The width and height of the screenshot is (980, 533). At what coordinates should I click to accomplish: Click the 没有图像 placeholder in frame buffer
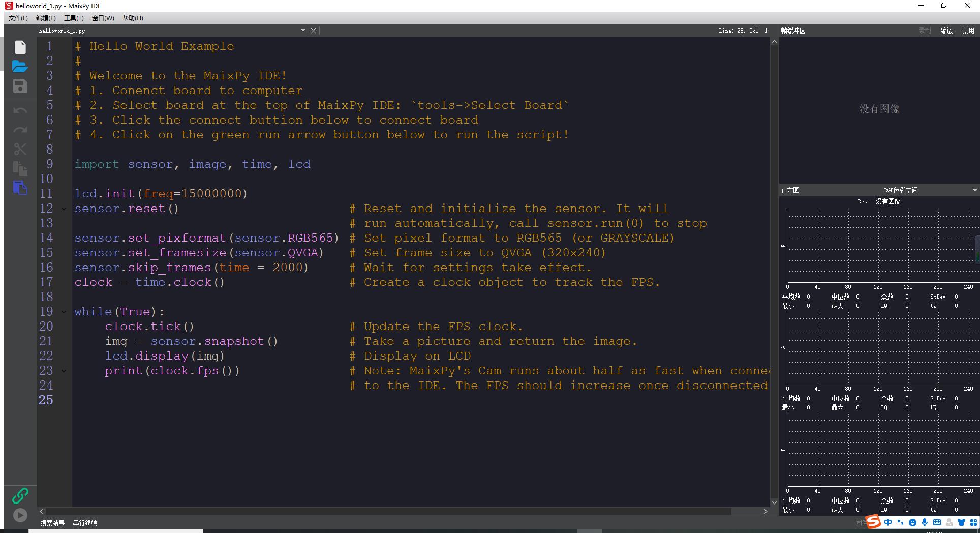click(x=879, y=109)
